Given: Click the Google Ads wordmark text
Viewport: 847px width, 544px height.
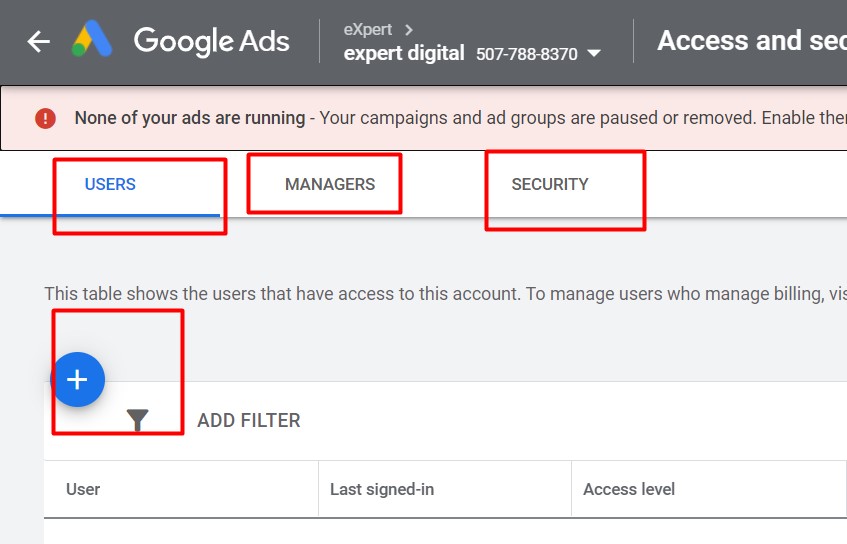Looking at the screenshot, I should click(212, 41).
